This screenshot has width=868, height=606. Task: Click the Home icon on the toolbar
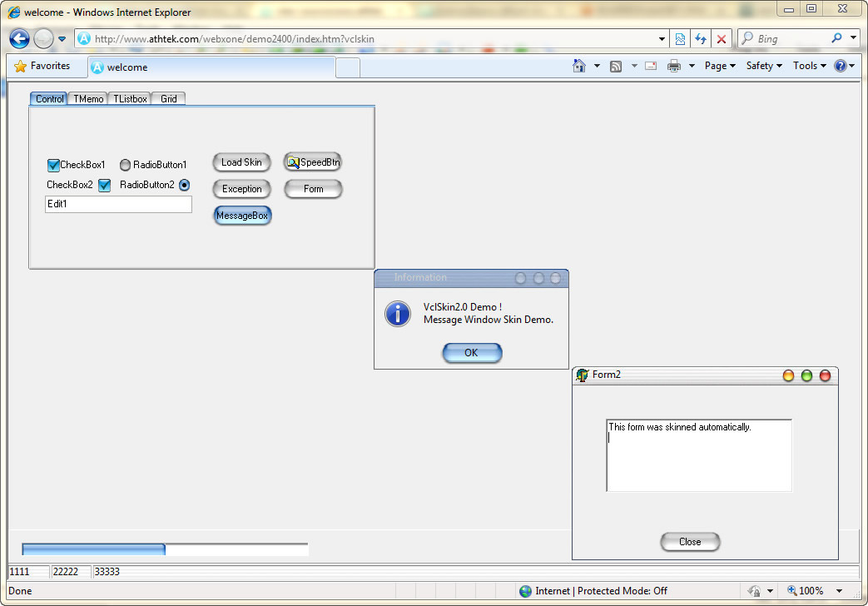pyautogui.click(x=578, y=65)
